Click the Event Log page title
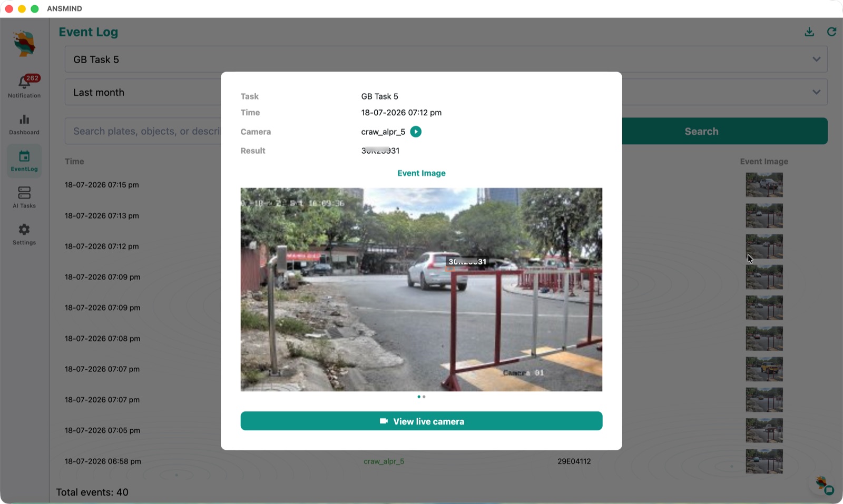This screenshot has height=504, width=843. tap(88, 32)
